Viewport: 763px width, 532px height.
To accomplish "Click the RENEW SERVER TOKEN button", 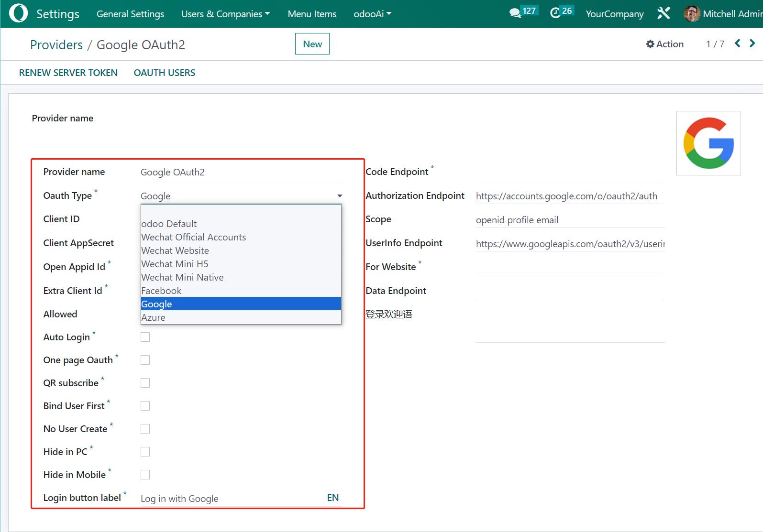I will click(68, 73).
